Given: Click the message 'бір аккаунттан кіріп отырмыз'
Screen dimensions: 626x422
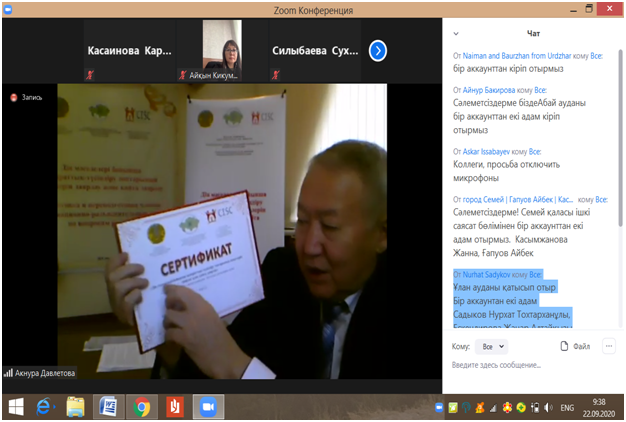Looking at the screenshot, I should [x=508, y=69].
